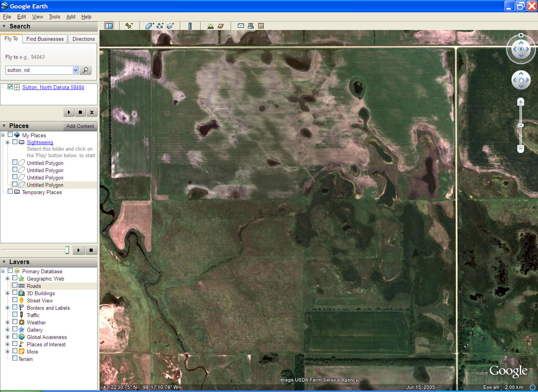Enable the Street View layer checkbox
The height and width of the screenshot is (392, 538).
(x=15, y=300)
